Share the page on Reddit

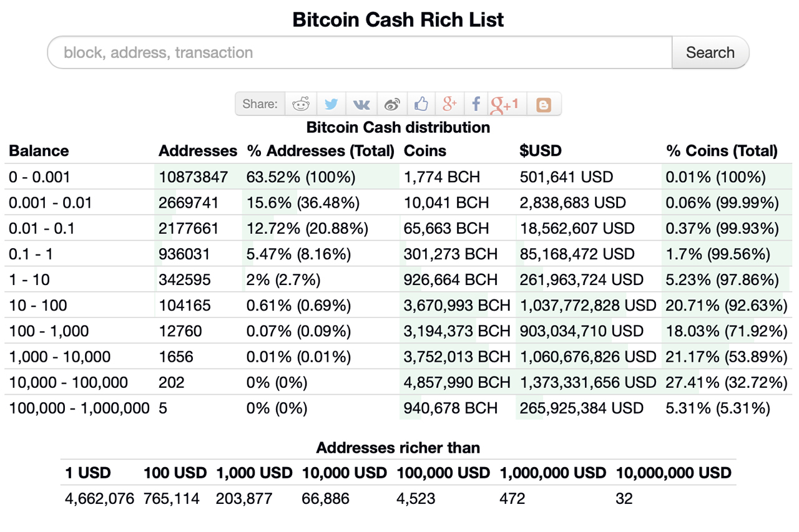pos(300,104)
